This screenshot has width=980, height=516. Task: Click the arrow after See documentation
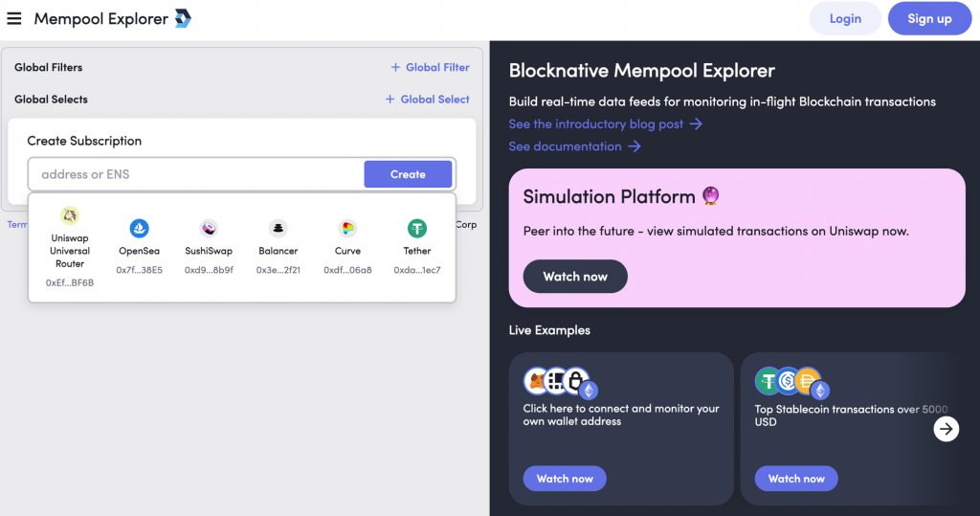pos(635,146)
